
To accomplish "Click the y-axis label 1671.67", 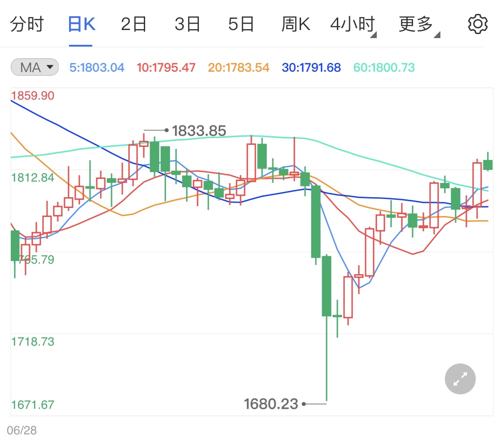I will (33, 405).
